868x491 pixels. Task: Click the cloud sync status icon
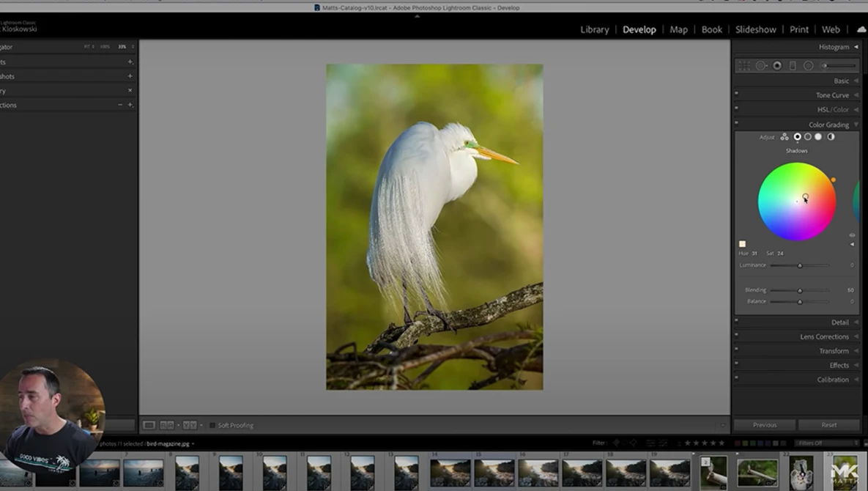(x=861, y=30)
